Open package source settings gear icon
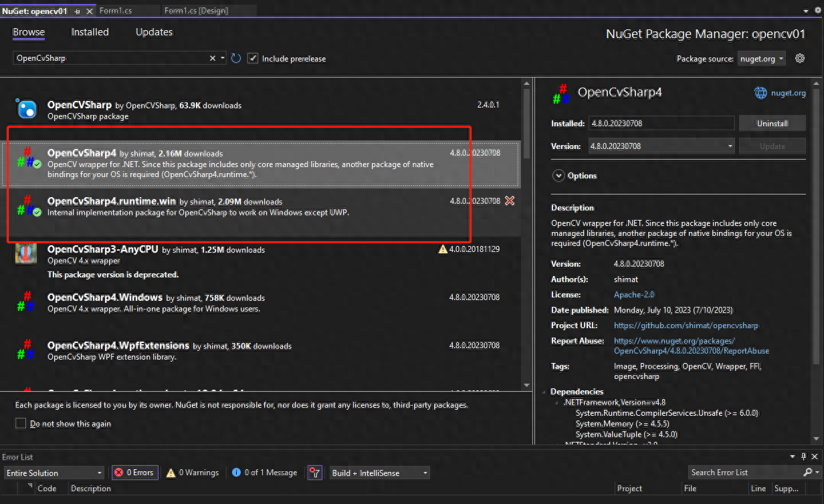The width and height of the screenshot is (824, 504). 800,58
